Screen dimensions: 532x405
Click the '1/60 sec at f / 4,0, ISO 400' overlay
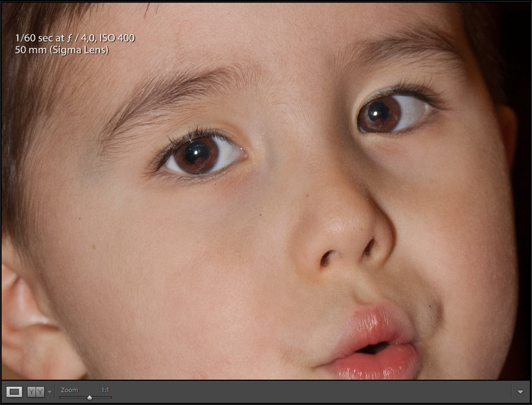tap(75, 38)
